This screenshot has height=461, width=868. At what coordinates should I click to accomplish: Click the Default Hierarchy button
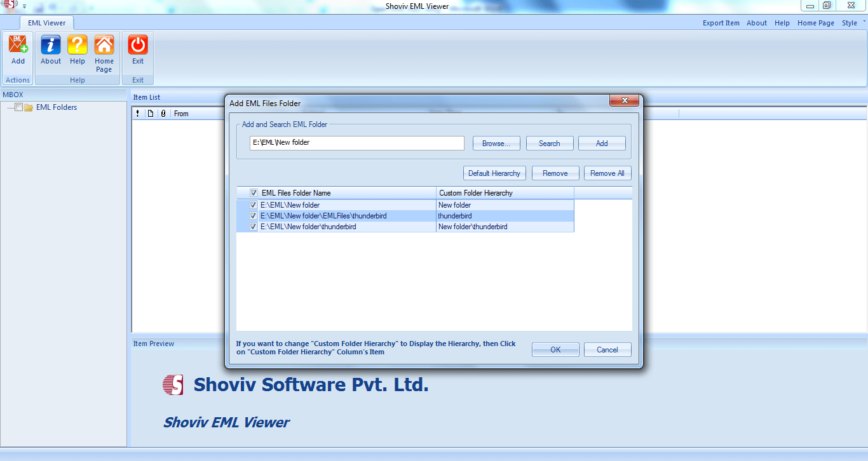point(494,173)
